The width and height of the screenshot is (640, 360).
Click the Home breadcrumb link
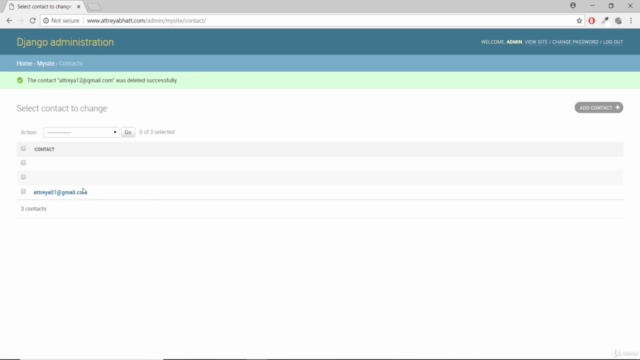(24, 63)
